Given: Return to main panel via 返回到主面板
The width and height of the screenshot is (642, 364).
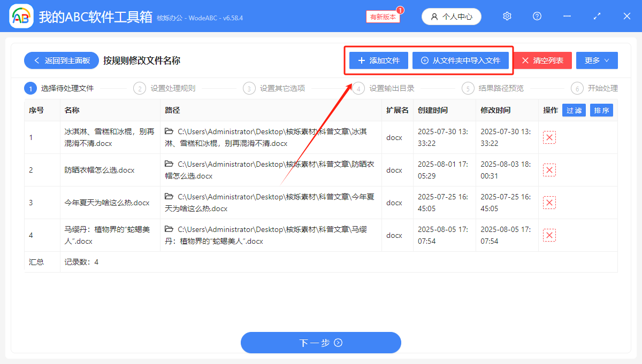Looking at the screenshot, I should pyautogui.click(x=61, y=60).
